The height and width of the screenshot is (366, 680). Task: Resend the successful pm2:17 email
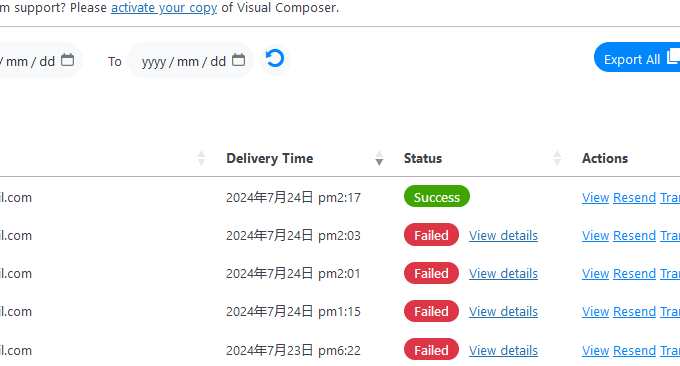click(x=634, y=198)
